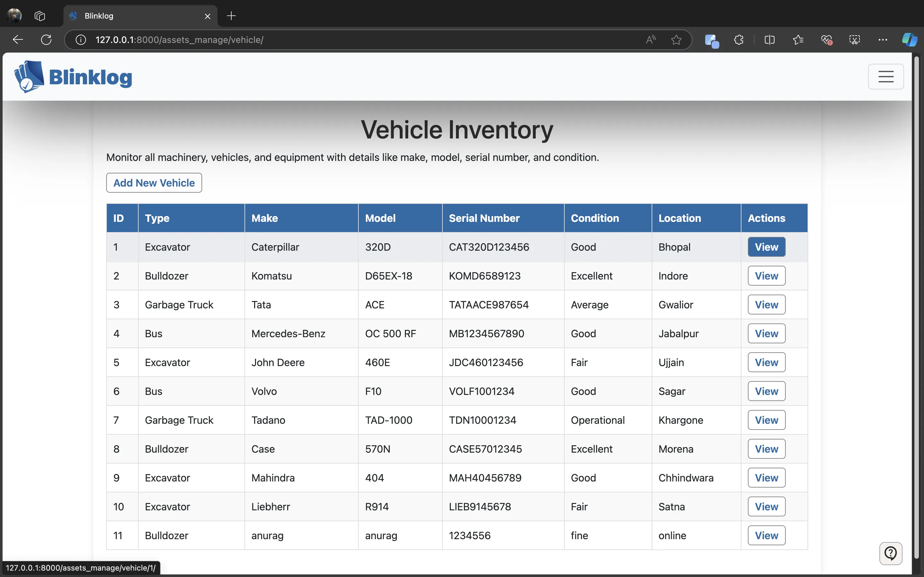Click the bookmark/favorite star icon
This screenshot has width=924, height=577.
[x=677, y=39]
